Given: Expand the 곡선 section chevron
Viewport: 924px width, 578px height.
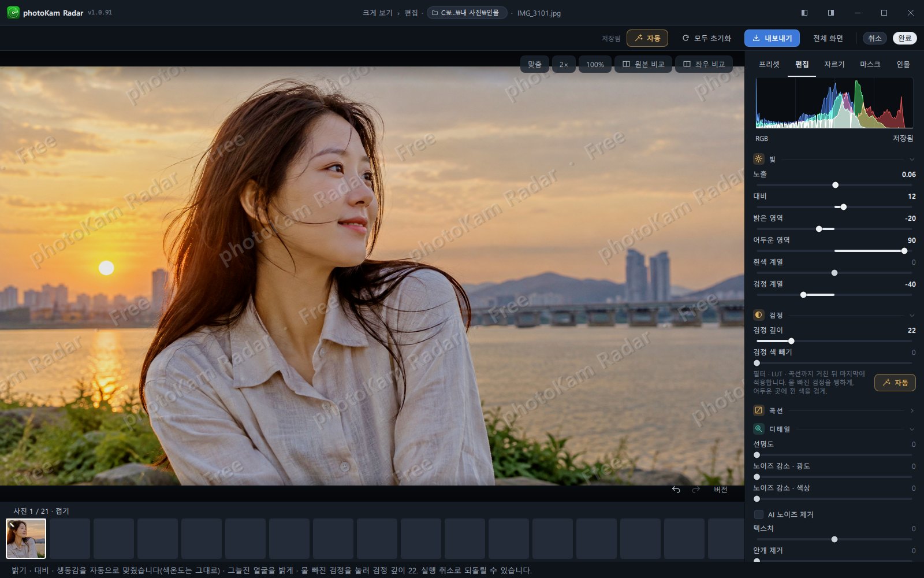Looking at the screenshot, I should [912, 410].
